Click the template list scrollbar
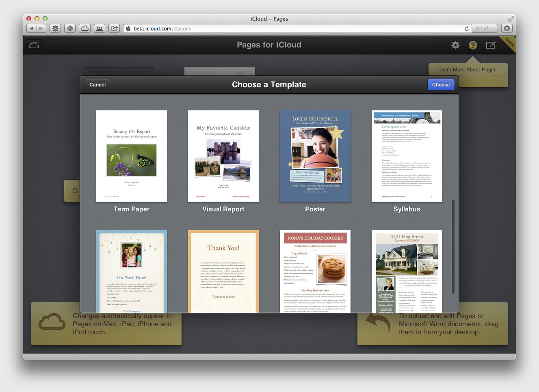This screenshot has width=539, height=392. [453, 247]
